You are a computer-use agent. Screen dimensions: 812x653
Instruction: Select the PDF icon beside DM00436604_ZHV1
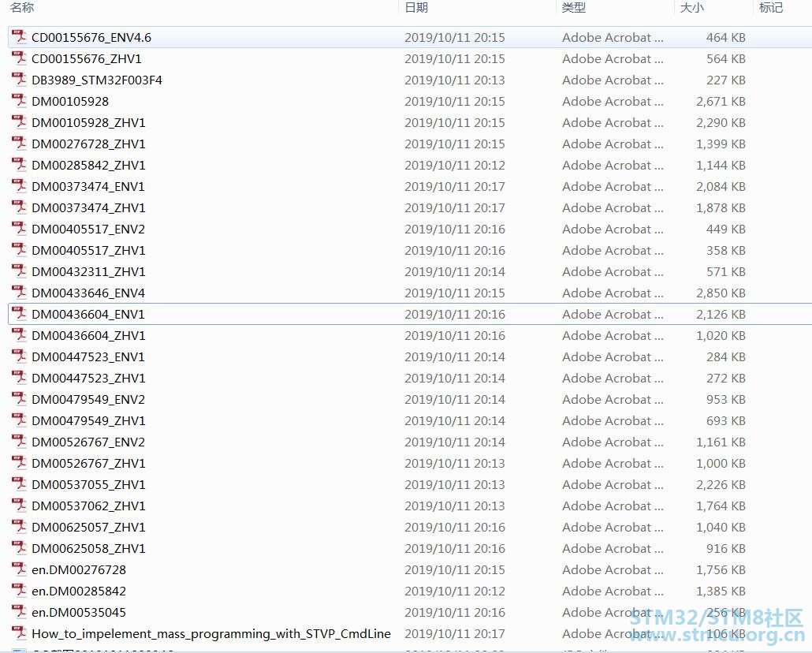tap(19, 335)
